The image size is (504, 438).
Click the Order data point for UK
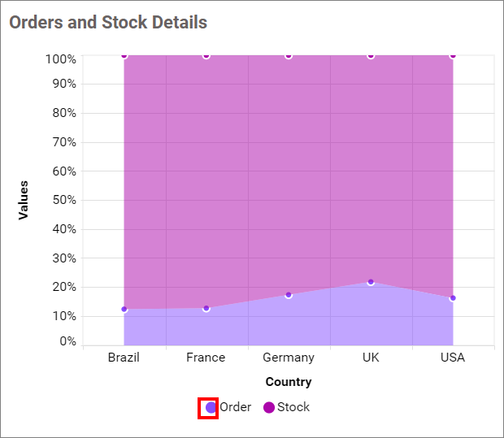coord(371,282)
